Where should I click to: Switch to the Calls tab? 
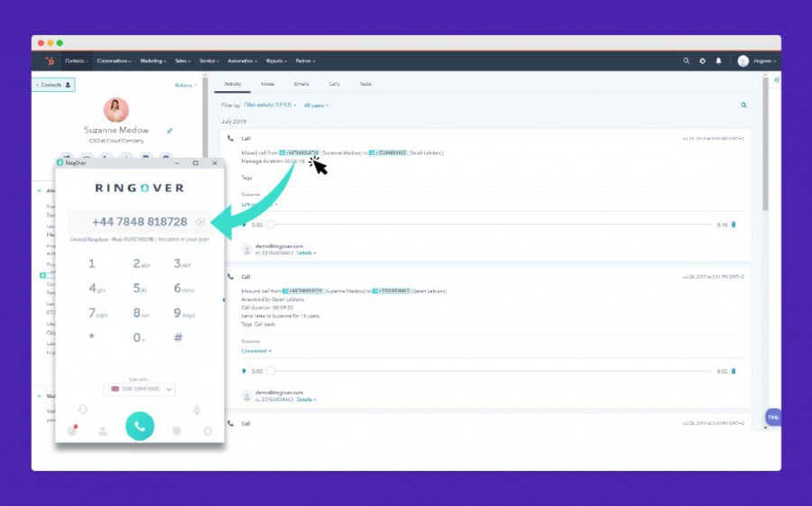point(334,84)
